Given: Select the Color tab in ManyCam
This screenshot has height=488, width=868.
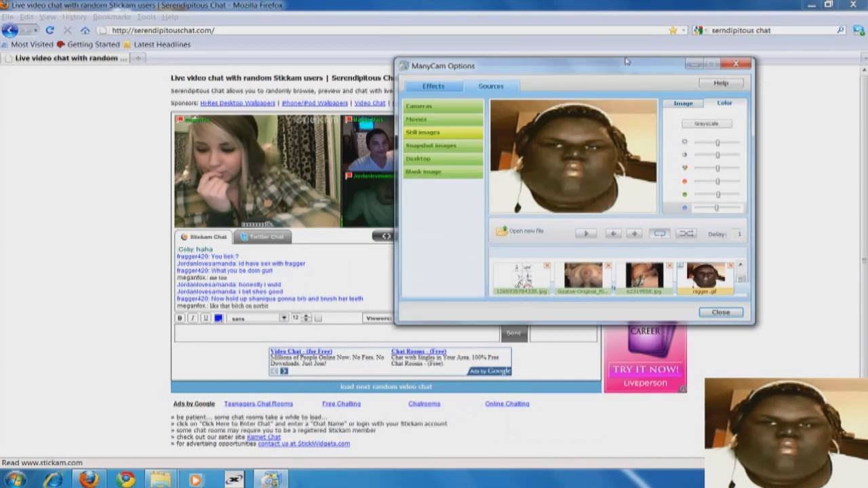Looking at the screenshot, I should (x=724, y=103).
